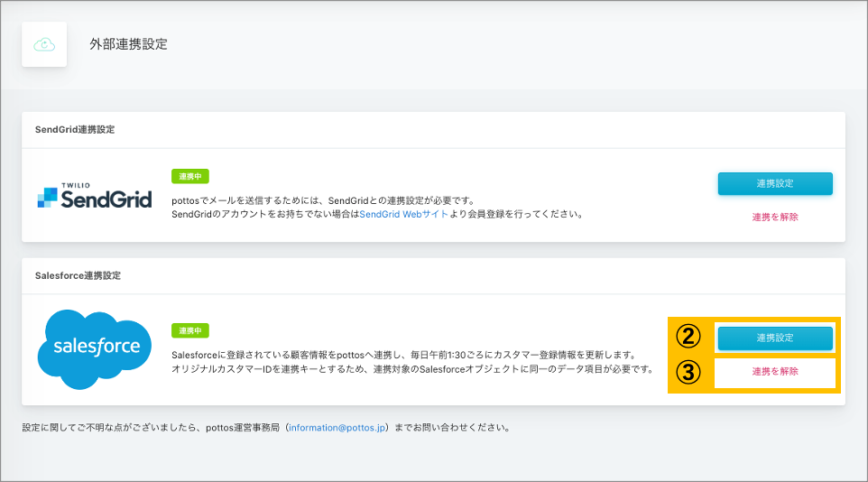Open Salesforce 連携設定 button
This screenshot has width=868, height=482.
(775, 338)
